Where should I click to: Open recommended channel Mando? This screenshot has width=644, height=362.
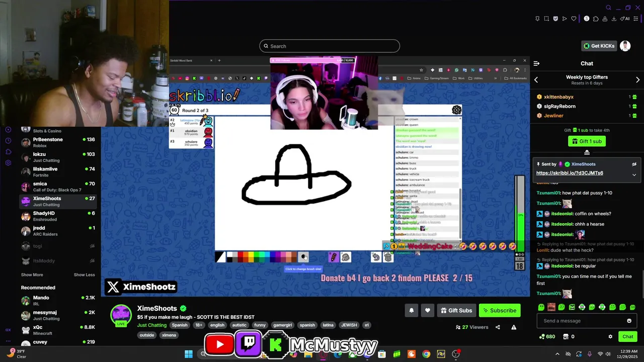(x=58, y=301)
